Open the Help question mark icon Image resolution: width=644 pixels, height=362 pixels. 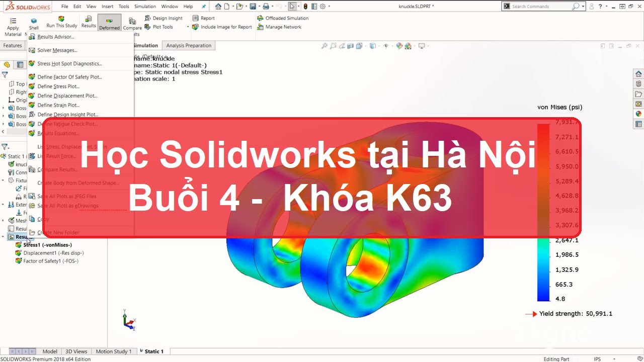pyautogui.click(x=601, y=7)
